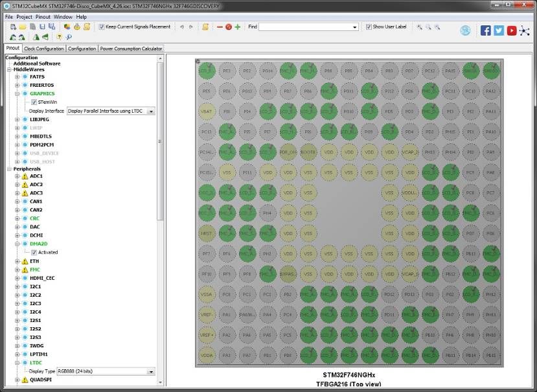Uncheck the STemWin checkbox under GRAPHICS

pyautogui.click(x=34, y=102)
